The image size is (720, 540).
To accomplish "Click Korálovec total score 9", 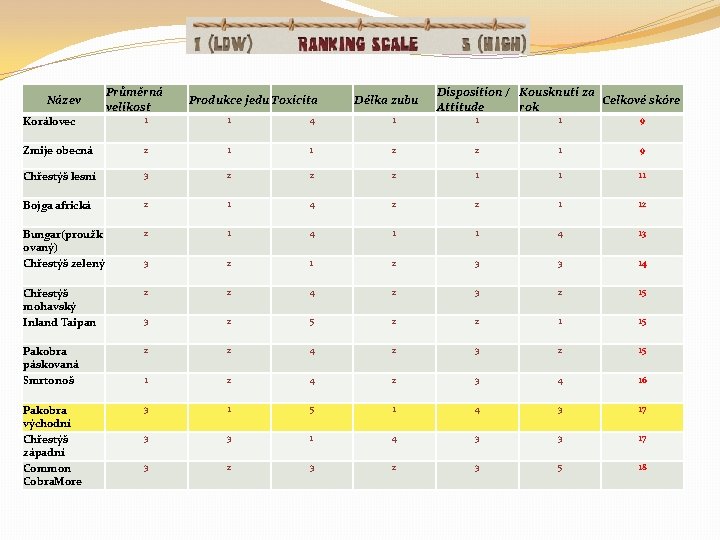I will pos(642,121).
